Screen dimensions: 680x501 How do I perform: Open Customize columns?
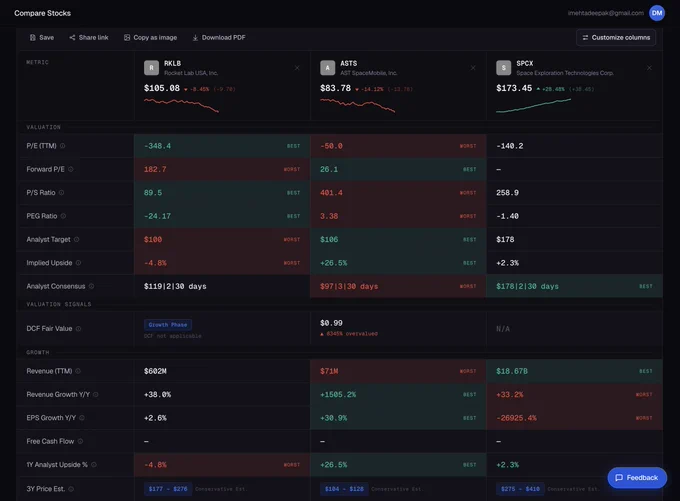pos(616,38)
